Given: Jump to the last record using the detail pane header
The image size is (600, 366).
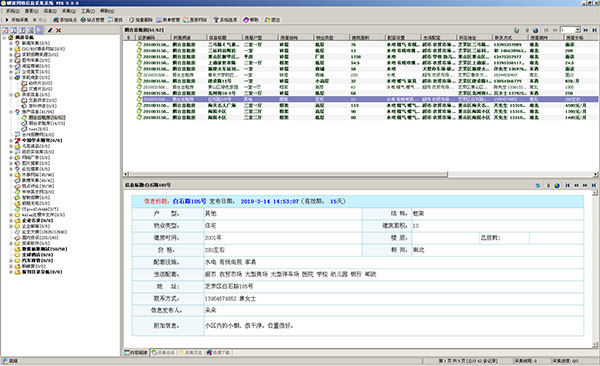Looking at the screenshot, I should (594, 185).
